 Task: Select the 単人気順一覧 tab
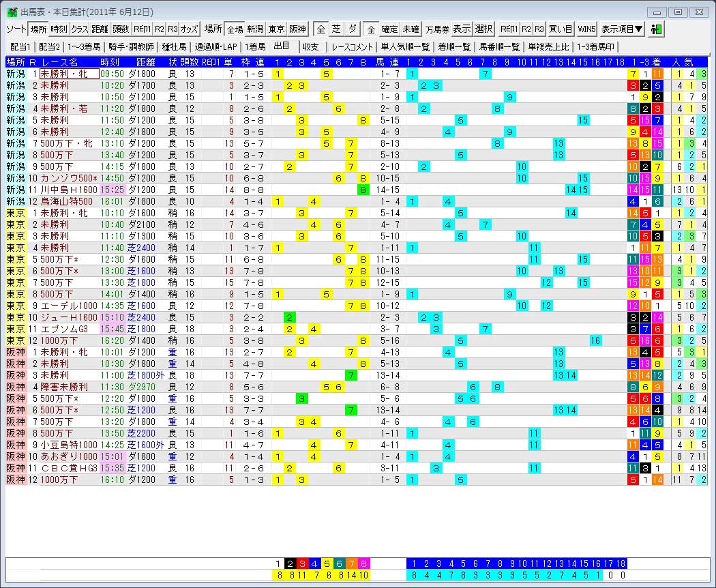click(x=405, y=47)
